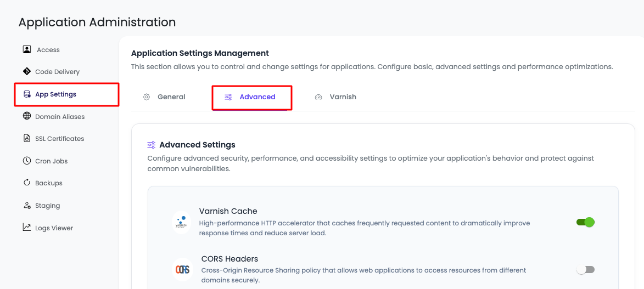This screenshot has height=289, width=644.
Task: Click the CORS Headers logo icon
Action: pyautogui.click(x=182, y=270)
